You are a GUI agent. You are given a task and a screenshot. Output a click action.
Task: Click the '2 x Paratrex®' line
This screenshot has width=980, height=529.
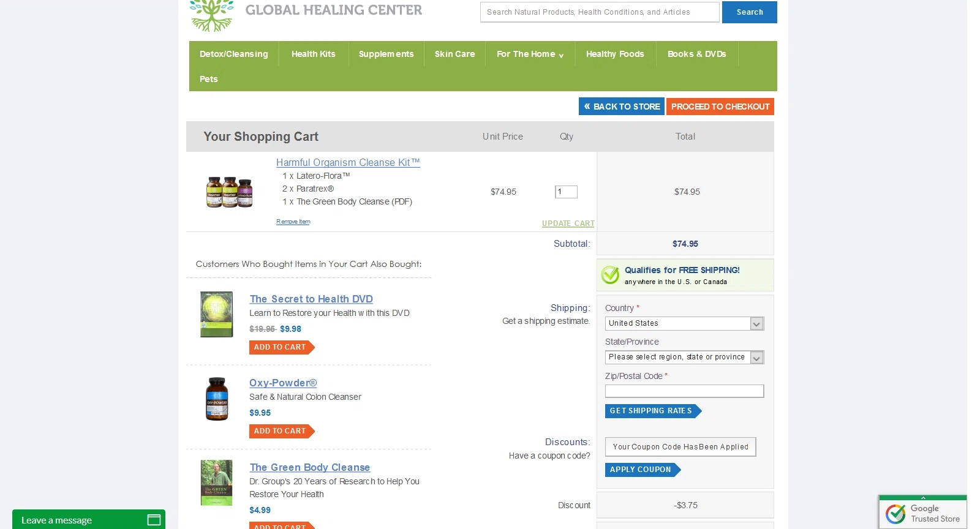[308, 189]
